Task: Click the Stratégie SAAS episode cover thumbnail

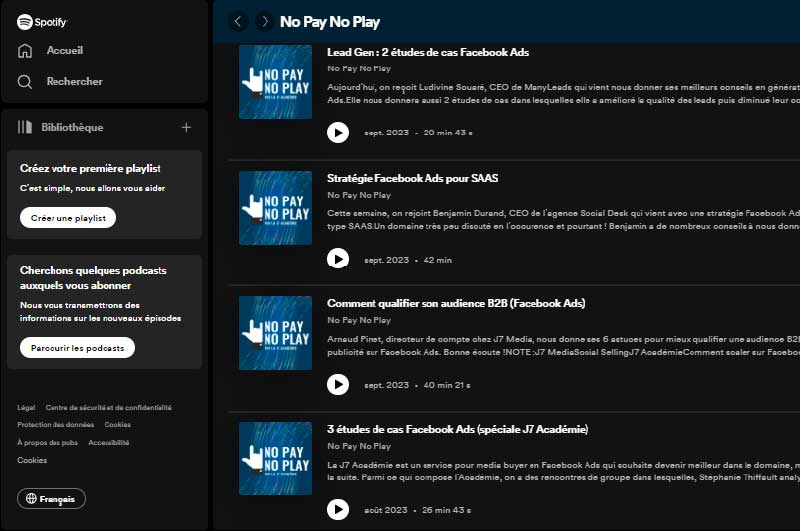Action: pos(275,208)
